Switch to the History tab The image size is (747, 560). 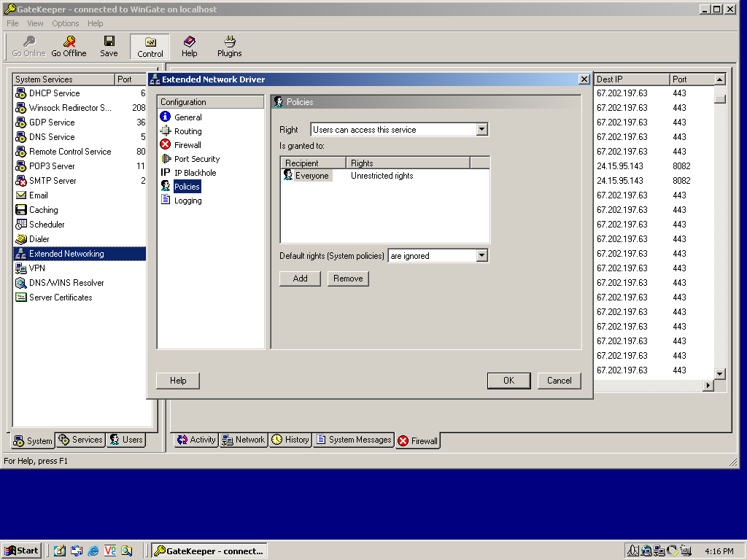click(x=290, y=440)
